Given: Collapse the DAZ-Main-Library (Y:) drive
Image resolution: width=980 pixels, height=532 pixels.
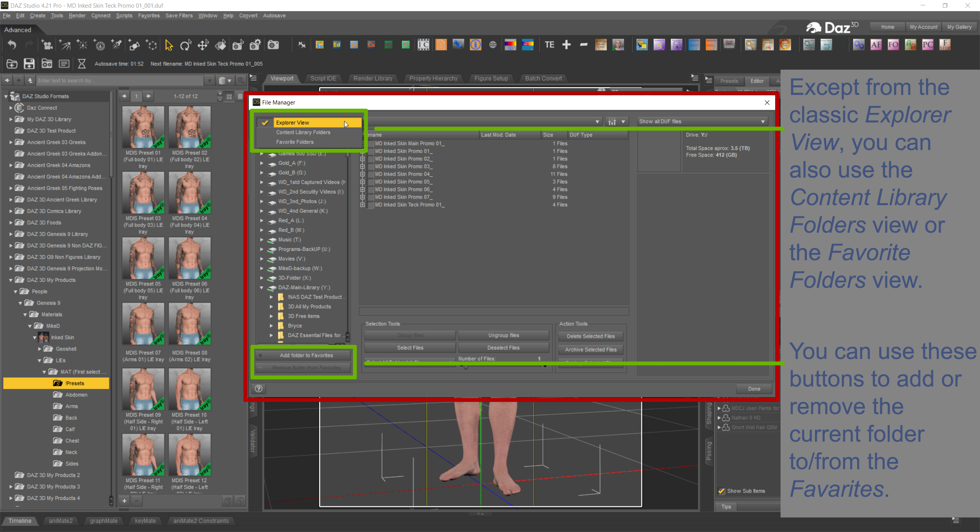Looking at the screenshot, I should (x=262, y=287).
